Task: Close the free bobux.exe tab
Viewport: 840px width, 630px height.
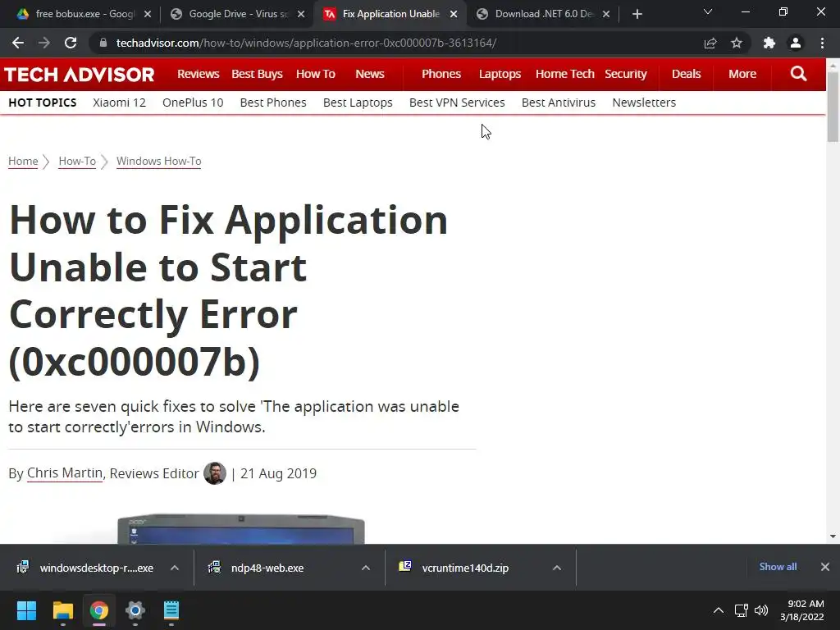Action: click(148, 14)
